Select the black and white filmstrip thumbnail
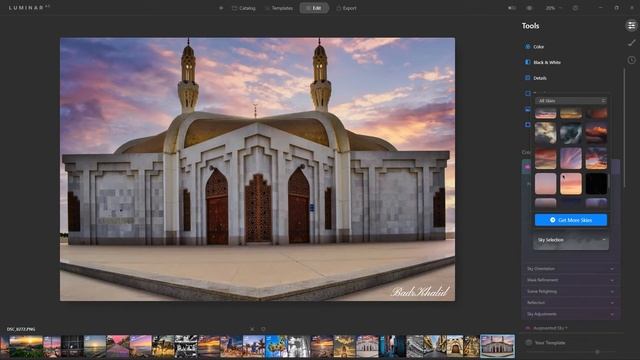640x360 pixels. [x=186, y=346]
